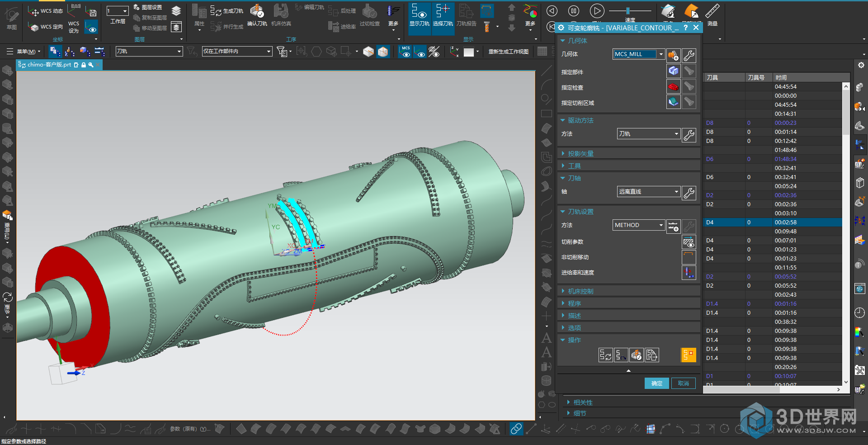Toggle the WCS visibility eye icon beside MCS eye
Screen dimensions: 868x445
tap(420, 52)
